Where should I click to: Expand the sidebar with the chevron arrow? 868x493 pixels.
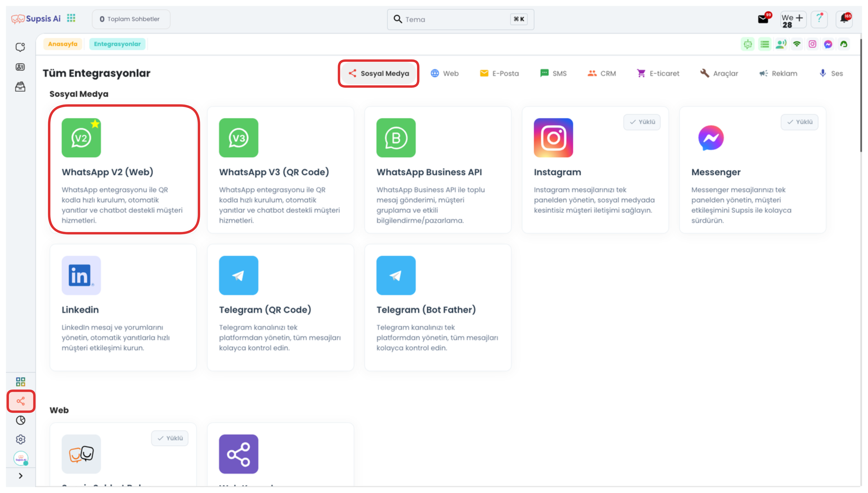tap(21, 476)
